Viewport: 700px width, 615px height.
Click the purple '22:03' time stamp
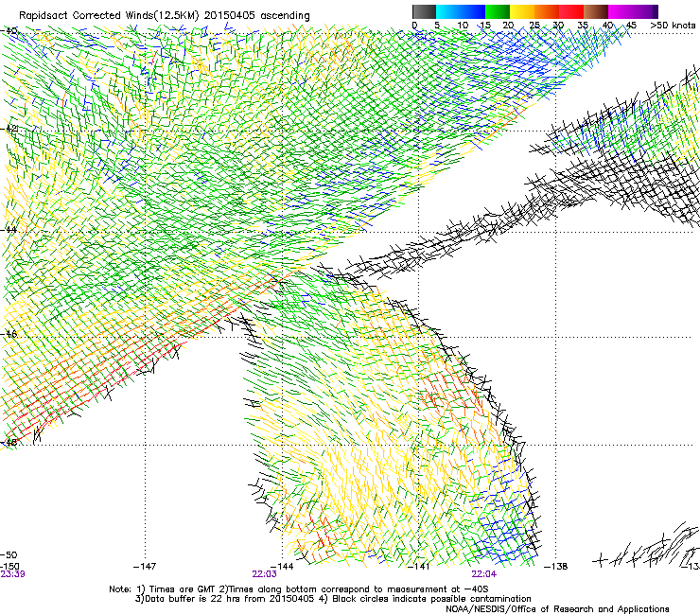(x=264, y=574)
